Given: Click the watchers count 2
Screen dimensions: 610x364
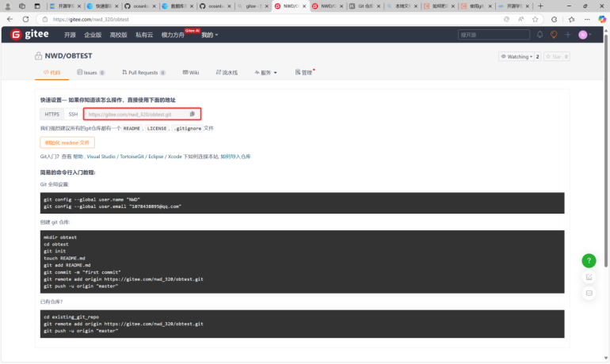Looking at the screenshot, I should tap(538, 56).
